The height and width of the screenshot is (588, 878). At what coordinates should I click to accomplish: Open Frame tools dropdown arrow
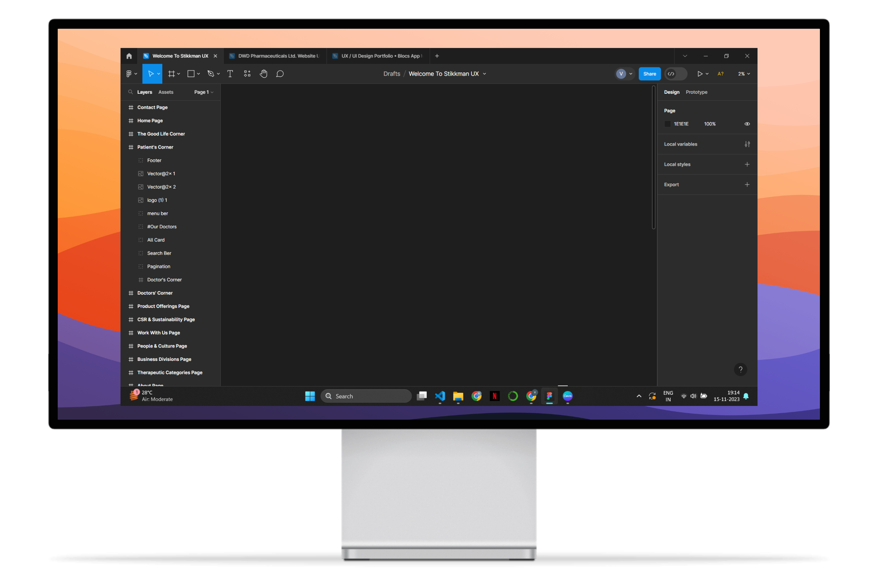179,74
